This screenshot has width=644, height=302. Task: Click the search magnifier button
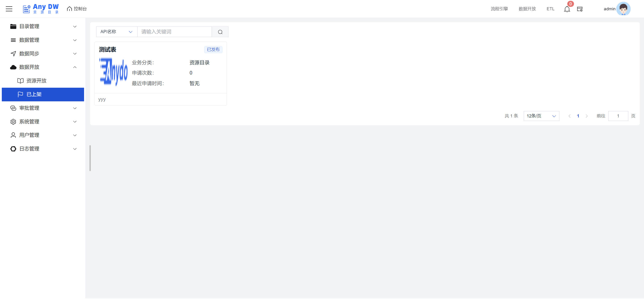220,32
